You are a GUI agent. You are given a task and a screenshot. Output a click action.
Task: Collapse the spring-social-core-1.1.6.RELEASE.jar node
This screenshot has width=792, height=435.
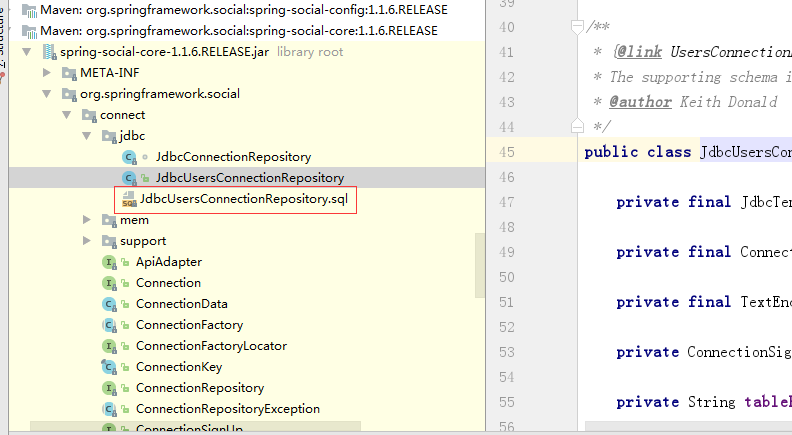27,52
